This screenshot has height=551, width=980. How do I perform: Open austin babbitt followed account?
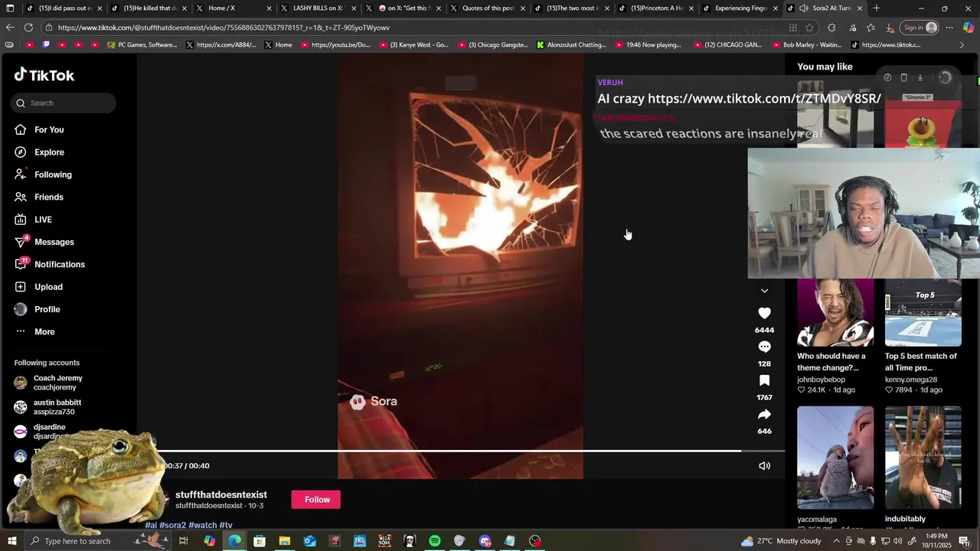coord(57,407)
